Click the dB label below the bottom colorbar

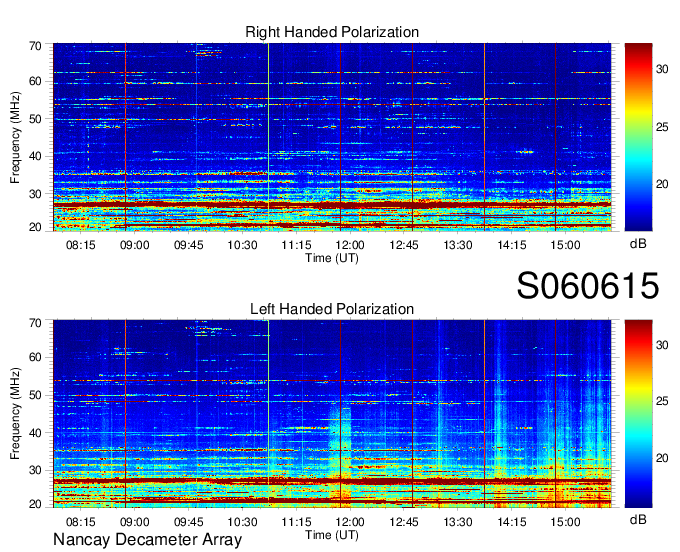click(x=638, y=519)
